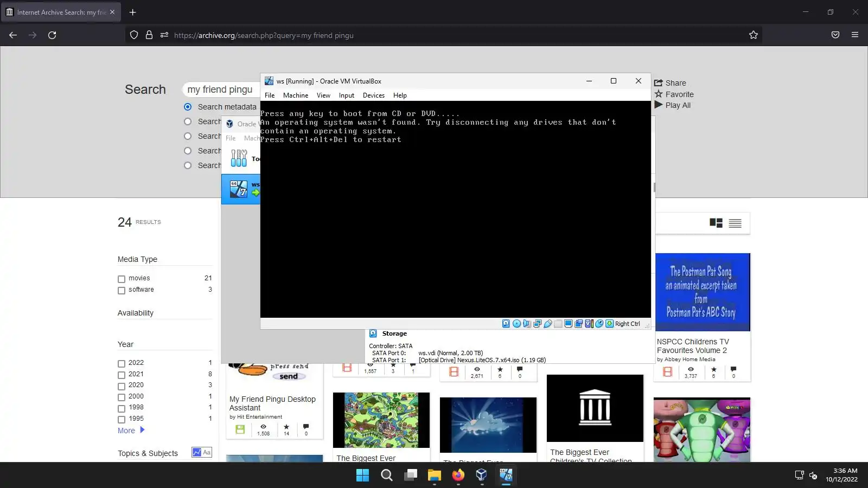This screenshot has width=868, height=488.
Task: Select the Search metadata radio button
Action: click(188, 107)
